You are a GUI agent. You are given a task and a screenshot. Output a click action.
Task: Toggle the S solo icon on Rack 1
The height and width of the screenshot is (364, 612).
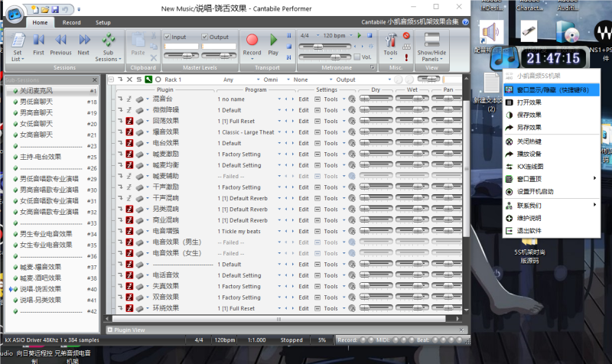tap(139, 80)
